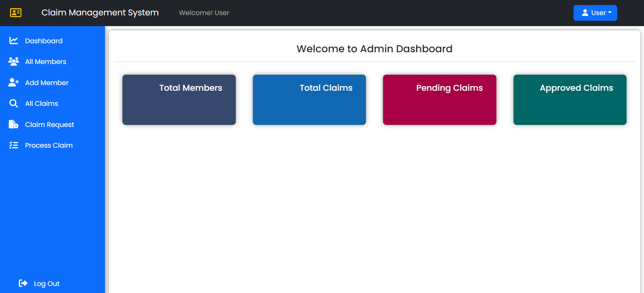This screenshot has height=293, width=644.
Task: Click the person icon in User button
Action: [x=585, y=13]
